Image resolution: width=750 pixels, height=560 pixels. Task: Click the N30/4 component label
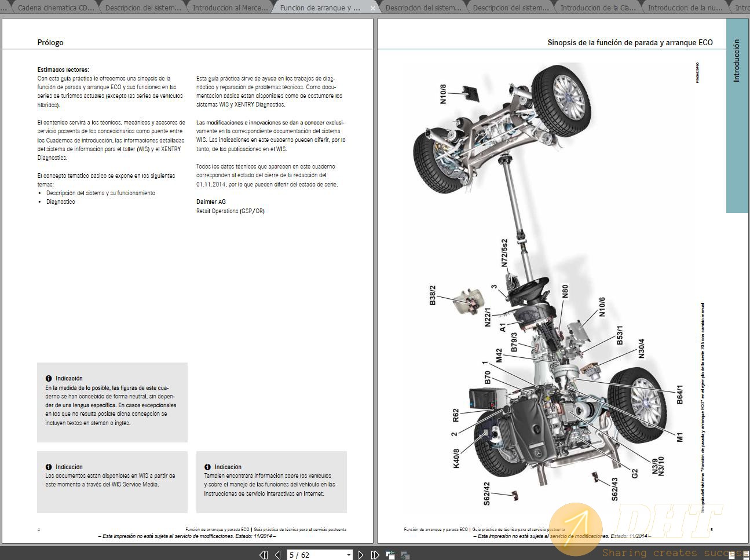pos(641,349)
